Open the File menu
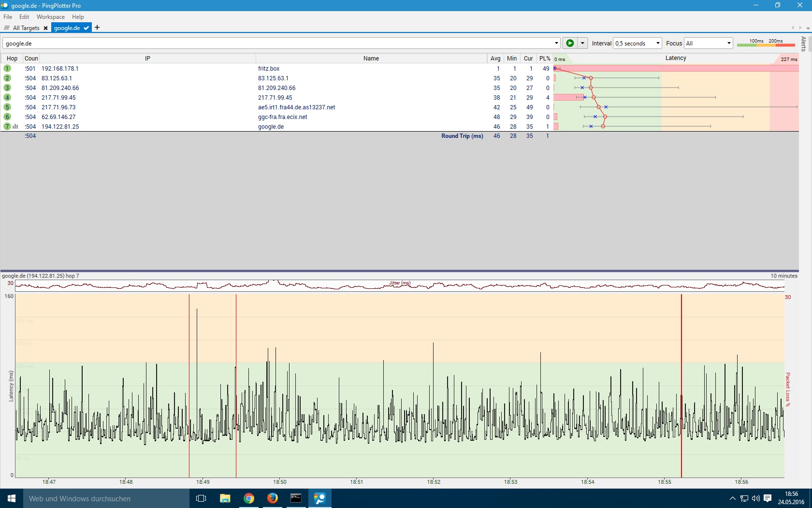Image resolution: width=812 pixels, height=508 pixels. pos(8,17)
